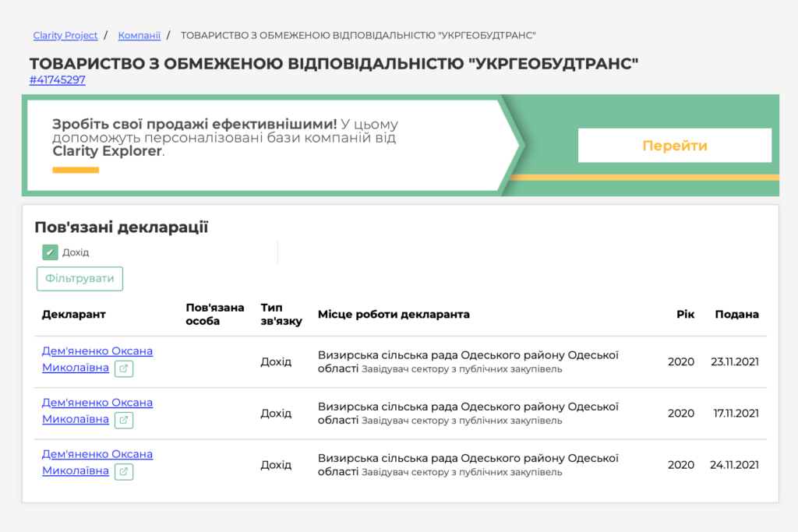Open external link icon for declaration submitted 23.11.2021
This screenshot has height=532, width=798.
[x=124, y=368]
